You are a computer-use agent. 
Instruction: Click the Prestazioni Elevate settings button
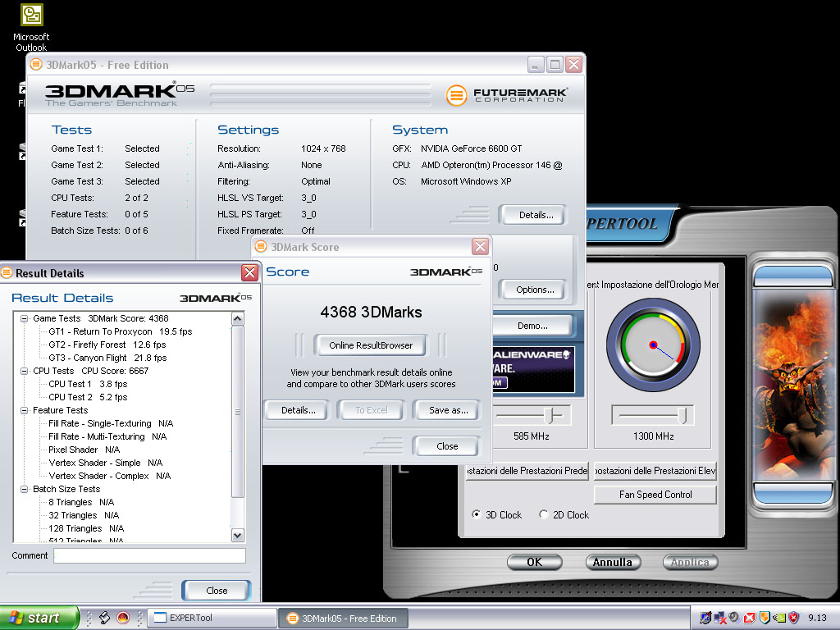pyautogui.click(x=655, y=471)
